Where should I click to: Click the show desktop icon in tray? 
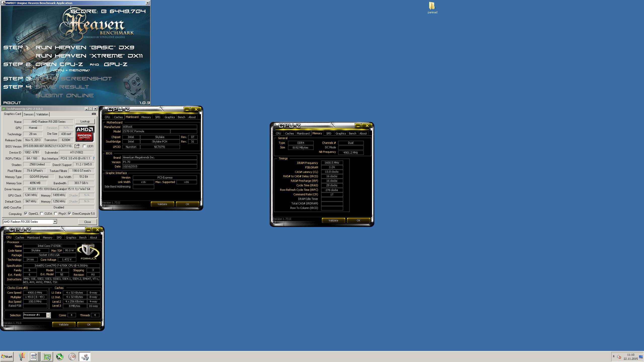pyautogui.click(x=641, y=357)
